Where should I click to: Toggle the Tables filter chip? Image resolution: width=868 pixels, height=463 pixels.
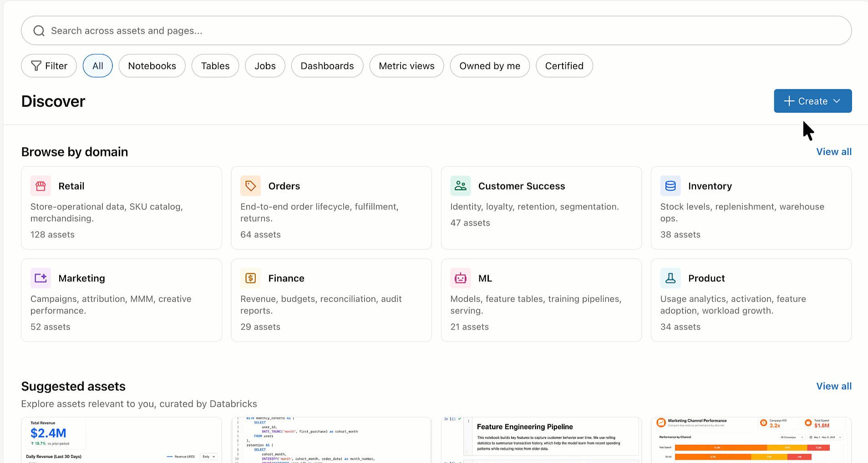[x=215, y=66]
